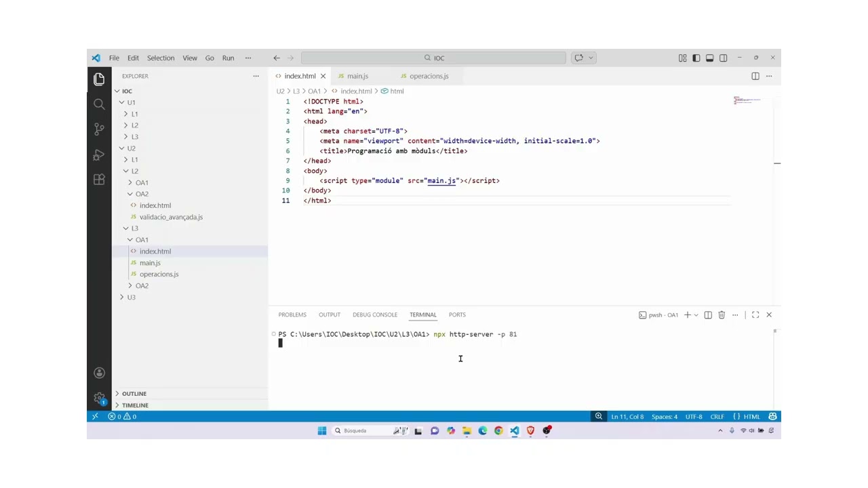Screen dimensions: 868x488
Task: Open terminal panel More Actions ellipsis
Action: point(735,314)
